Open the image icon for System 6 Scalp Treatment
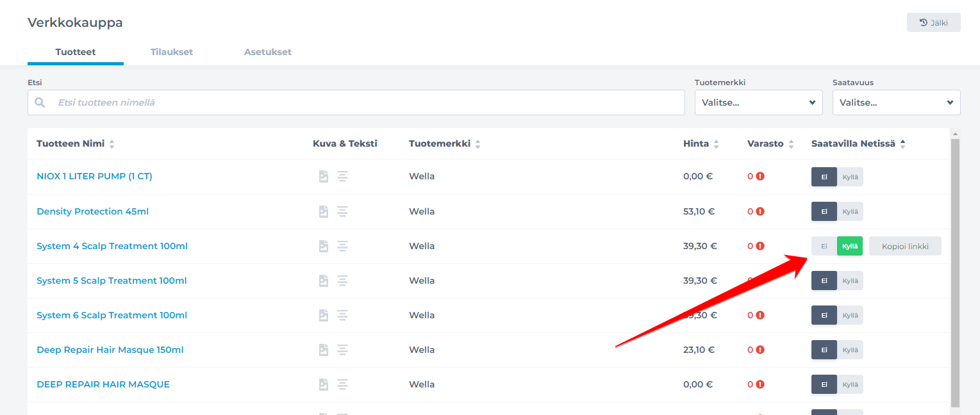The width and height of the screenshot is (980, 415). tap(324, 315)
